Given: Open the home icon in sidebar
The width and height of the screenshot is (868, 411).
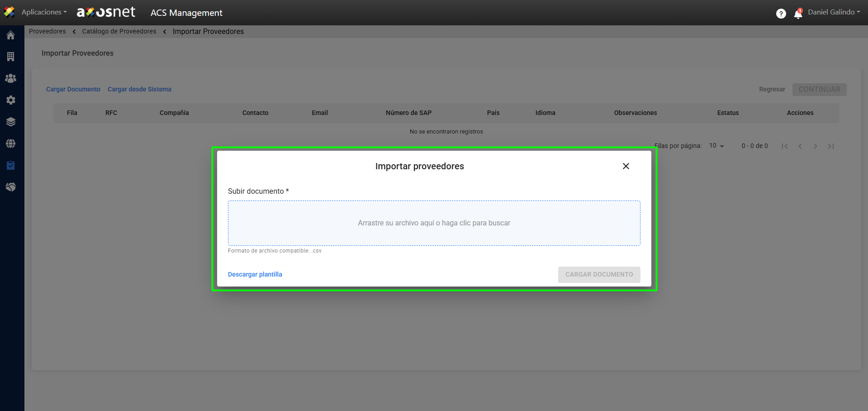Looking at the screenshot, I should [x=11, y=35].
